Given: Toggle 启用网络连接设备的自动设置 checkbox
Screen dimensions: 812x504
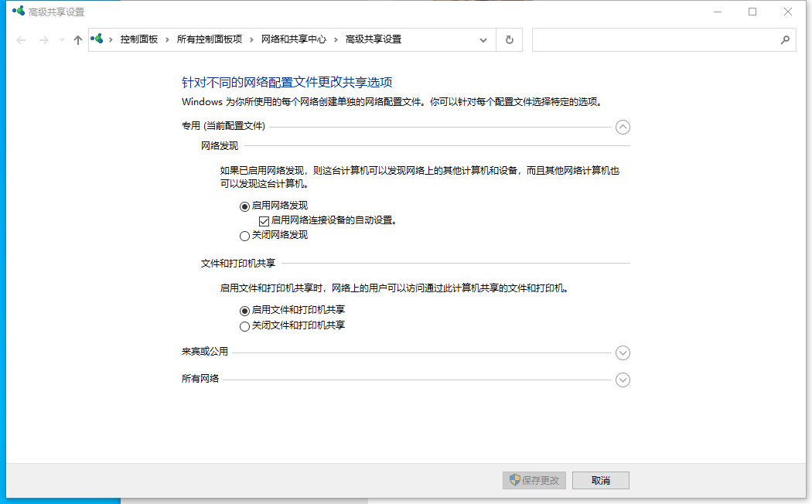Looking at the screenshot, I should pos(264,220).
